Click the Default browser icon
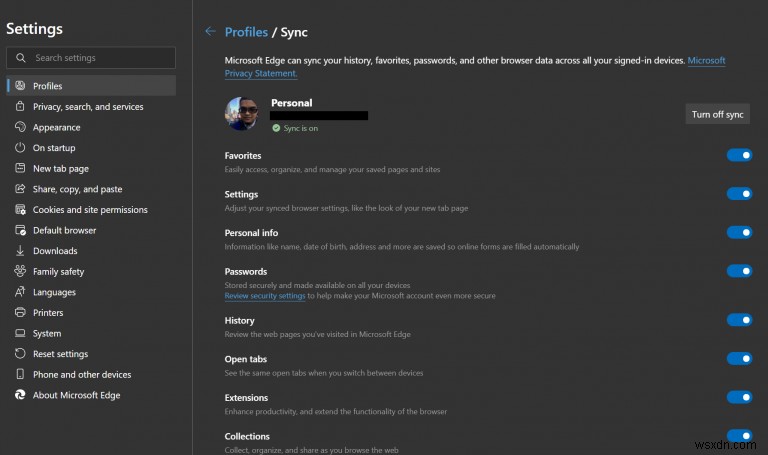The height and width of the screenshot is (455, 768). (x=20, y=230)
